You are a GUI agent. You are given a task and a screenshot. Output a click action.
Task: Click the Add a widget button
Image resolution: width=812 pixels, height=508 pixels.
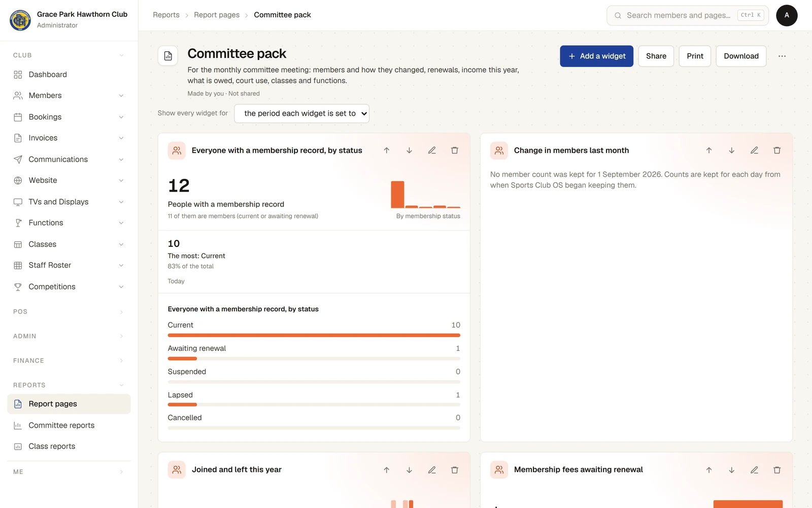(597, 56)
